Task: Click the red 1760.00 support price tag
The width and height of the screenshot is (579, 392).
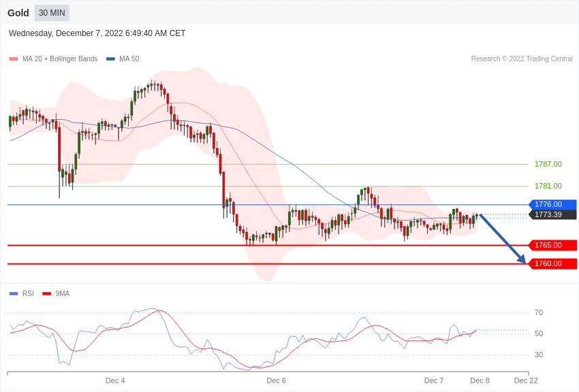Action: [x=553, y=263]
